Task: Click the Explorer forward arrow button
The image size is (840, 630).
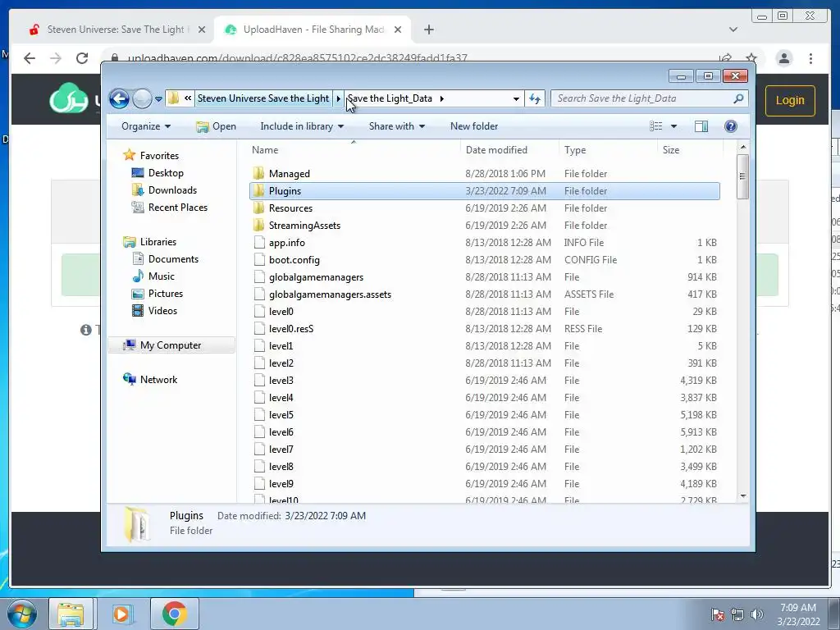Action: (x=142, y=98)
